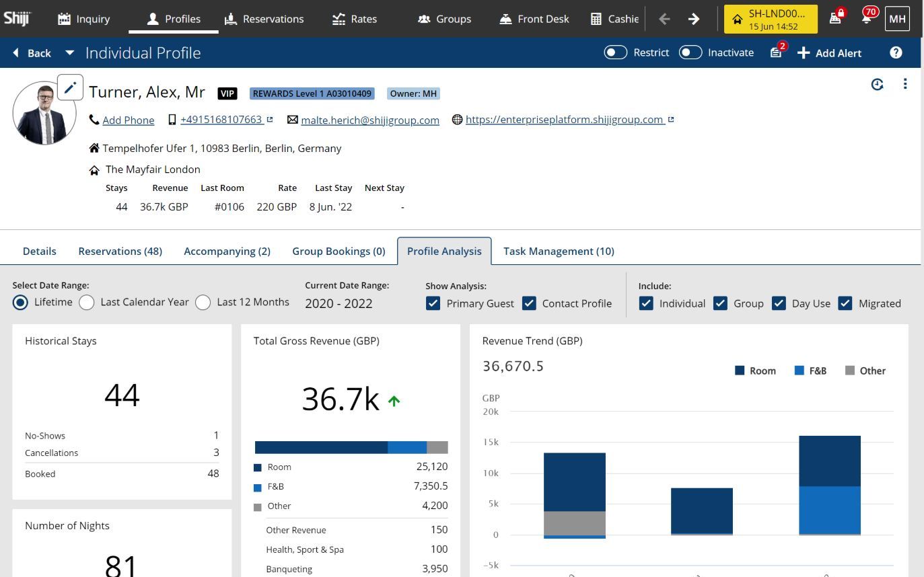Navigate forward using the right arrow

[x=694, y=19]
